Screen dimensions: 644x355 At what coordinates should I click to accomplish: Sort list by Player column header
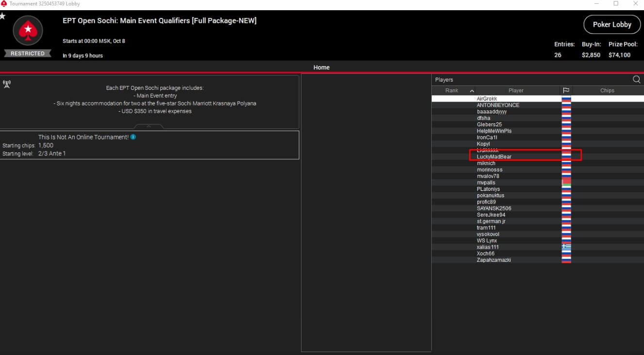516,90
